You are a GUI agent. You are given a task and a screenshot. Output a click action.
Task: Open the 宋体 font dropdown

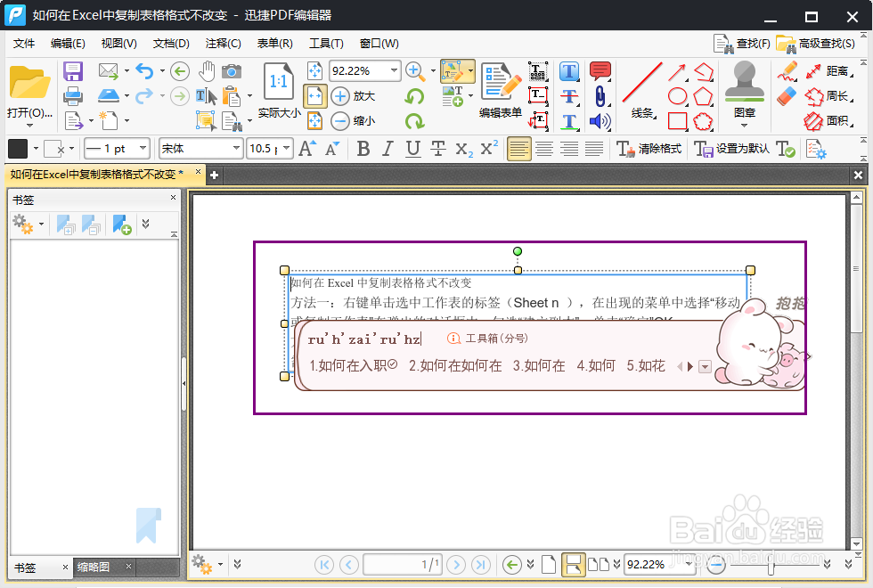(200, 149)
